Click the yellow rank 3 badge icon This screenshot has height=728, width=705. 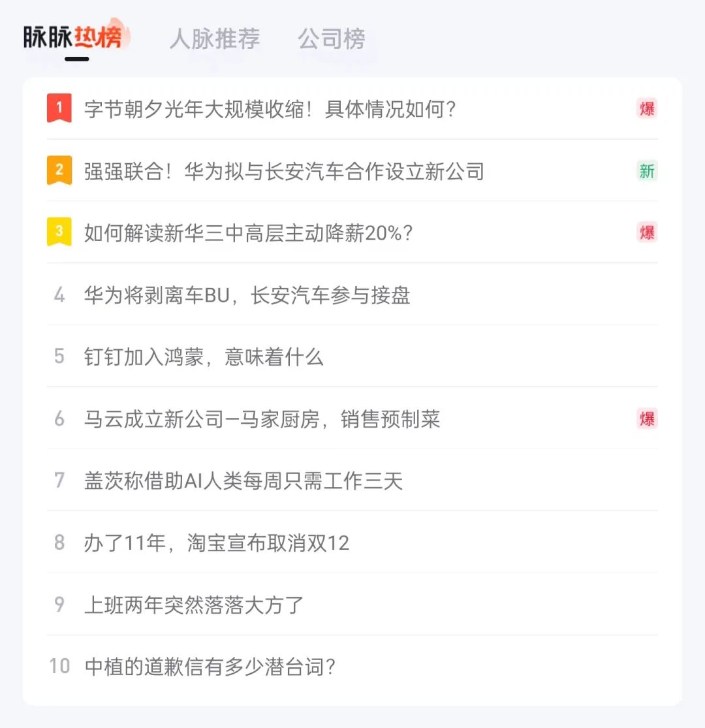(59, 232)
